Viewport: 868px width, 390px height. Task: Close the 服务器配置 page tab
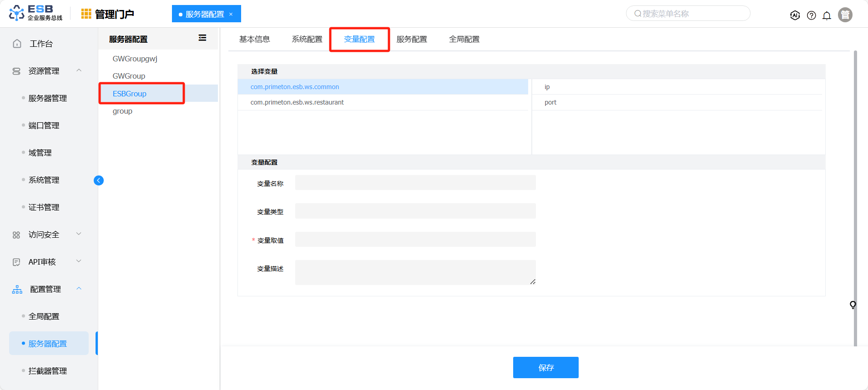click(x=231, y=14)
